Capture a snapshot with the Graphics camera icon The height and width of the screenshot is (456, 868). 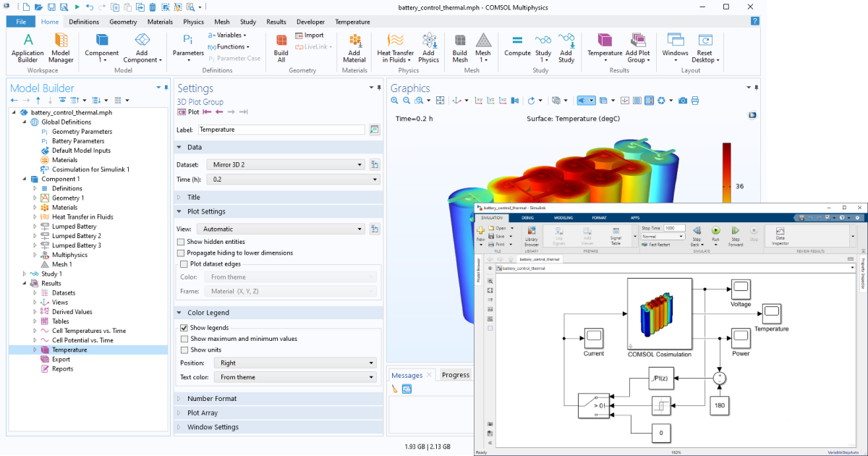click(682, 101)
